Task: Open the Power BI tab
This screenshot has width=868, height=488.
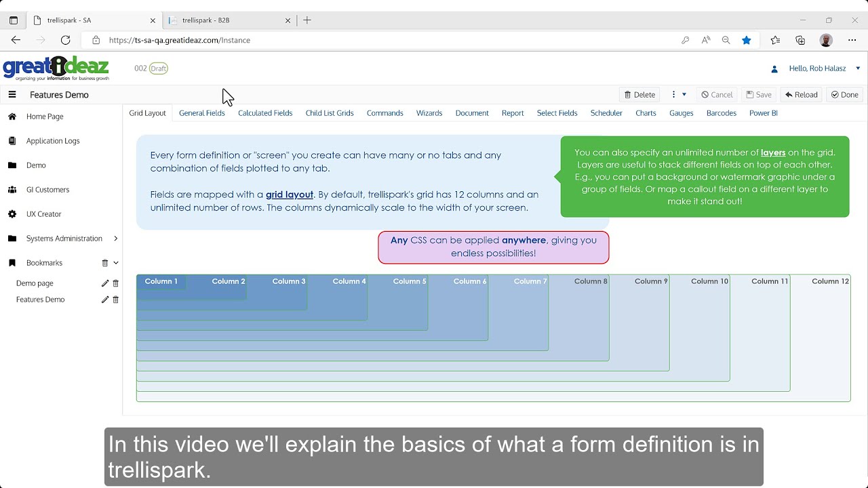Action: [x=764, y=113]
